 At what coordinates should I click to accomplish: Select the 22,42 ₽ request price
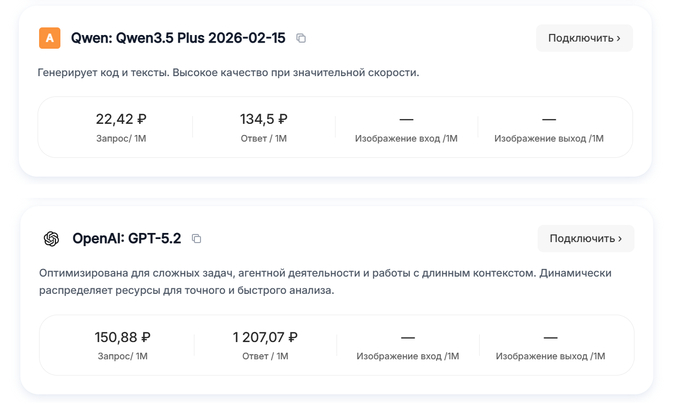pyautogui.click(x=121, y=119)
